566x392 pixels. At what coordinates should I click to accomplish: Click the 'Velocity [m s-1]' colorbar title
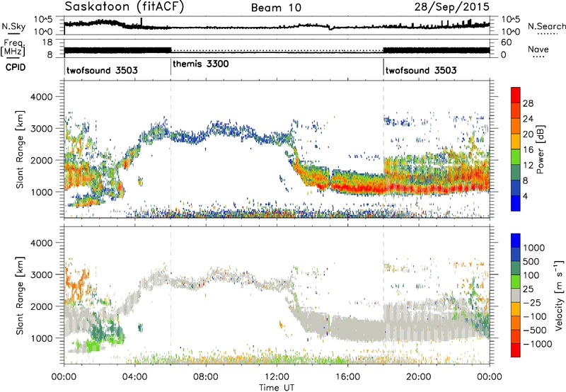tap(559, 295)
